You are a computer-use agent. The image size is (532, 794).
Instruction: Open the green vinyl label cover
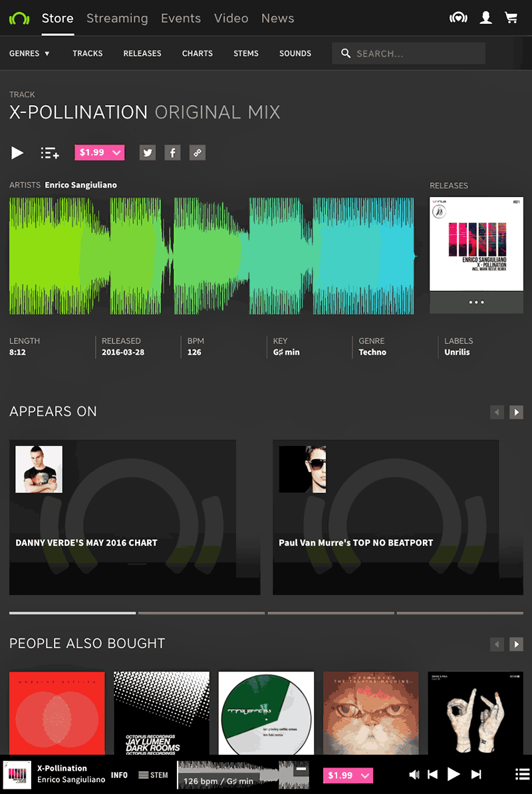[x=266, y=713]
